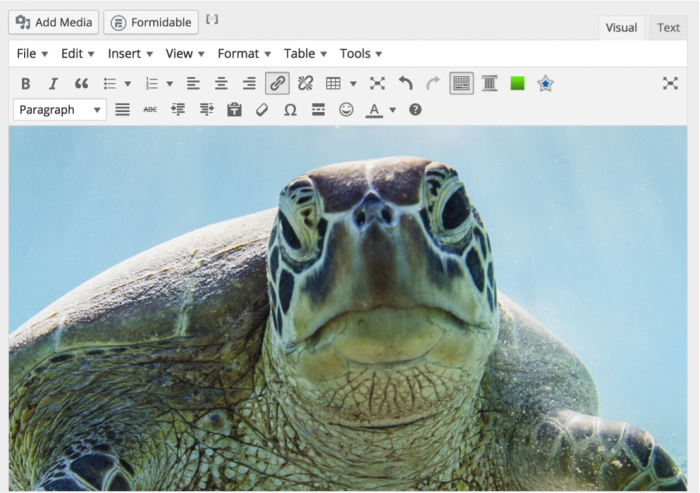The image size is (700, 493).
Task: Open the Table menu
Action: [x=305, y=54]
